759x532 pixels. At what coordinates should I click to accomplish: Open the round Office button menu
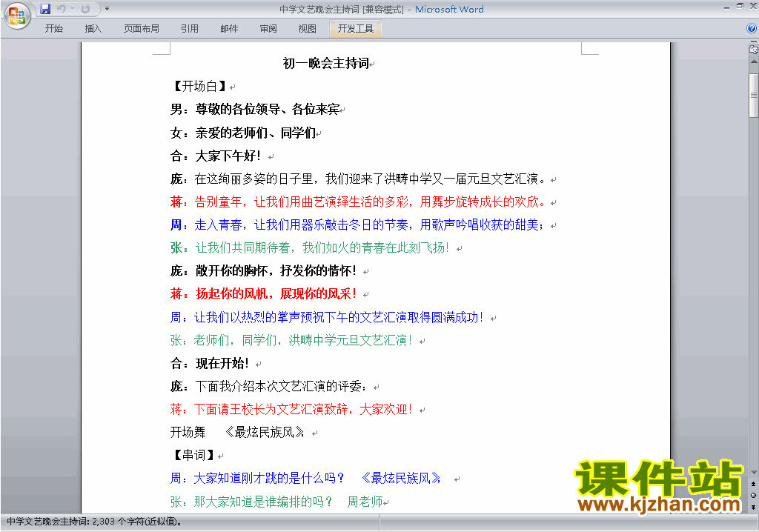(17, 16)
